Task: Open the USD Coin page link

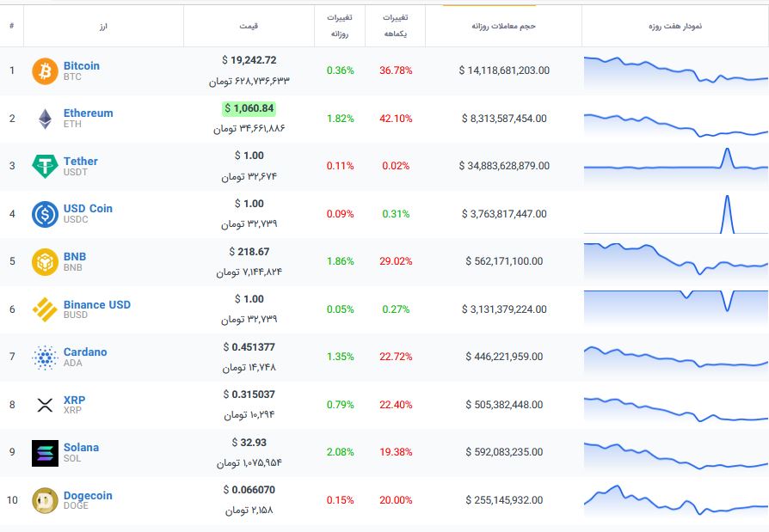Action: pyautogui.click(x=88, y=209)
